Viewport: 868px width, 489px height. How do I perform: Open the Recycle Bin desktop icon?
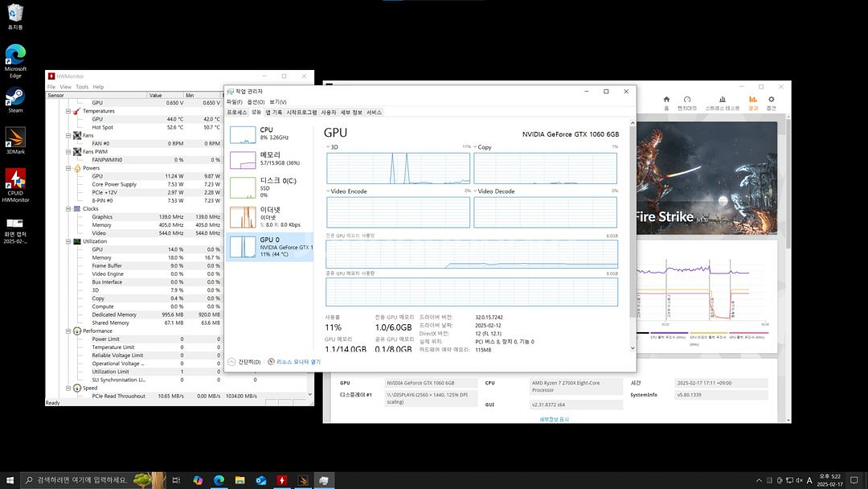pyautogui.click(x=15, y=16)
